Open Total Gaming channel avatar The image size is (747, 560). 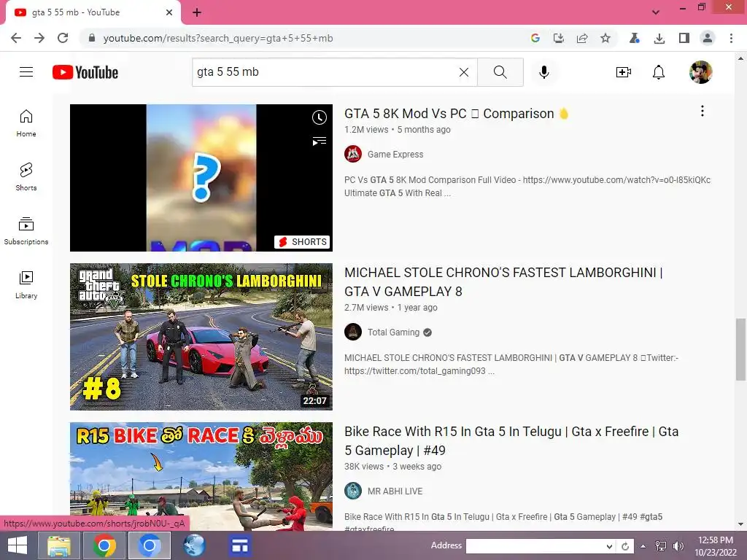pos(353,332)
